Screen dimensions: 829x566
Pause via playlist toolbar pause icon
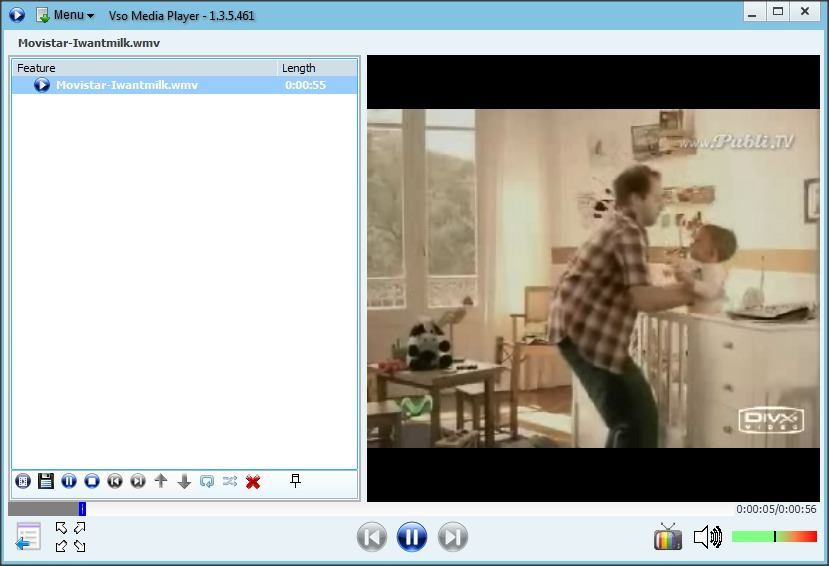tap(69, 481)
